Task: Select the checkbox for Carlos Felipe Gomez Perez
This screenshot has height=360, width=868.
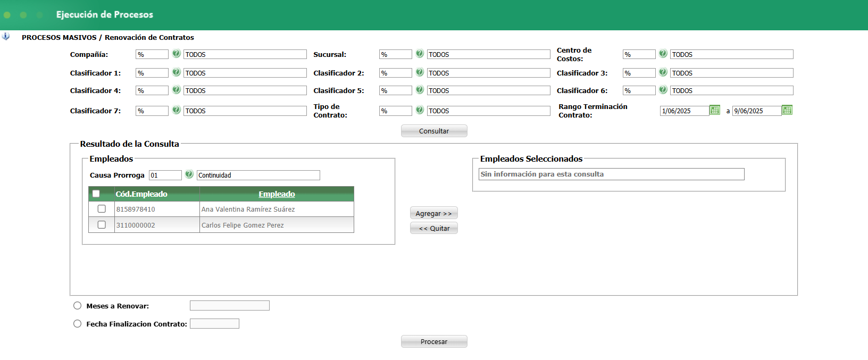Action: pyautogui.click(x=102, y=225)
